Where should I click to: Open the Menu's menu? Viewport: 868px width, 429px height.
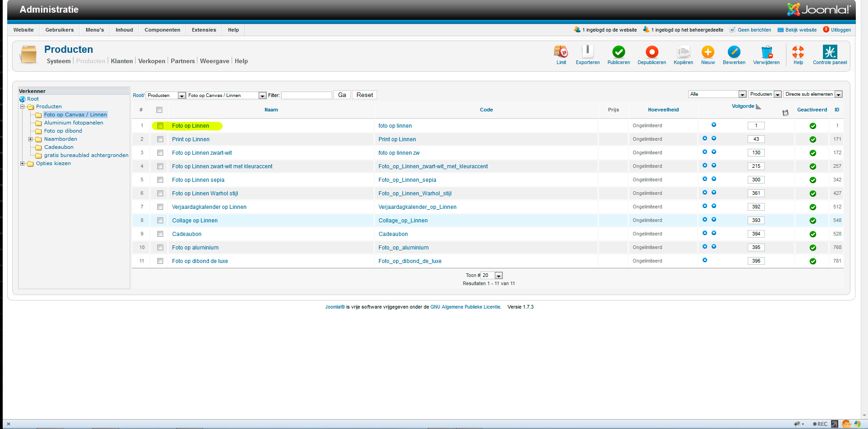[95, 30]
